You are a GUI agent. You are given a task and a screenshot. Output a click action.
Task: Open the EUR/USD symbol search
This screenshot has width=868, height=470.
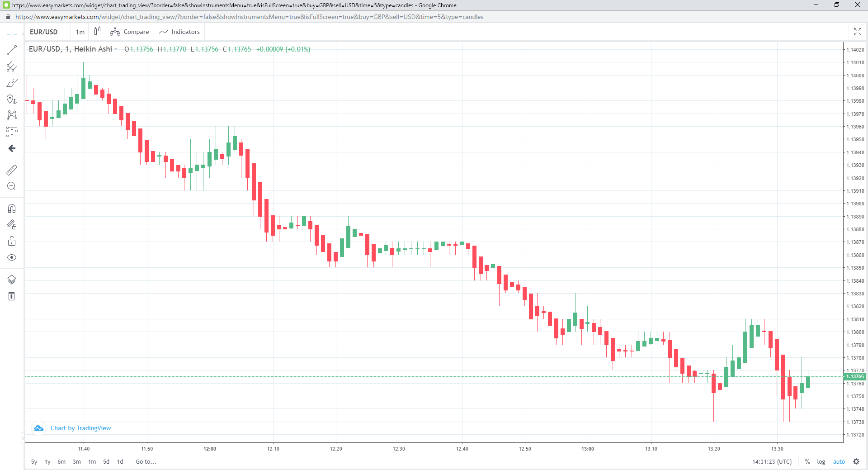[x=44, y=32]
